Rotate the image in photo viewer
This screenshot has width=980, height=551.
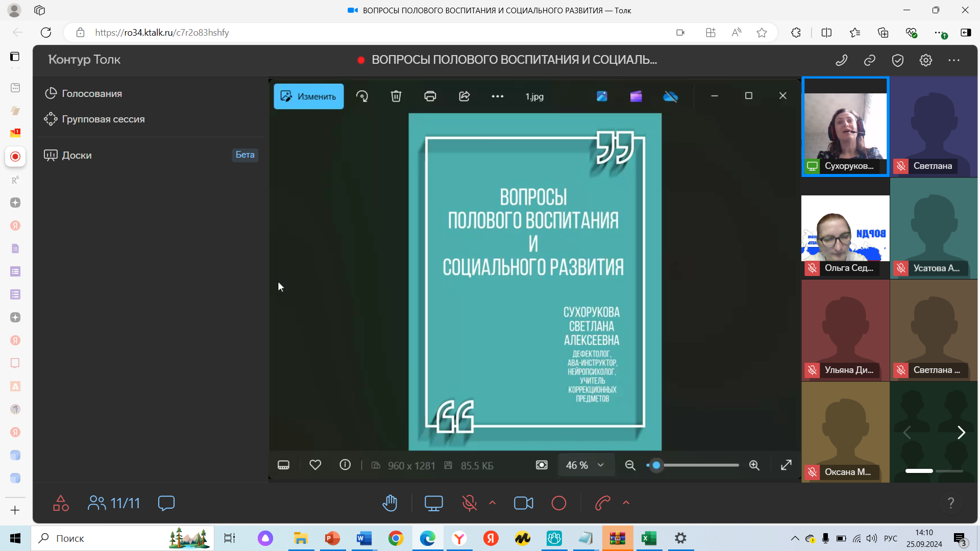[362, 96]
